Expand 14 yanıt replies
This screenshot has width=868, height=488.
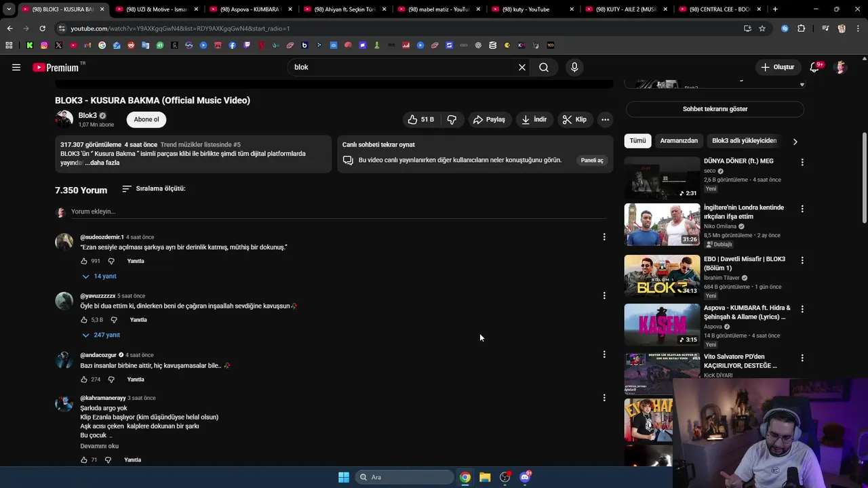tap(99, 277)
